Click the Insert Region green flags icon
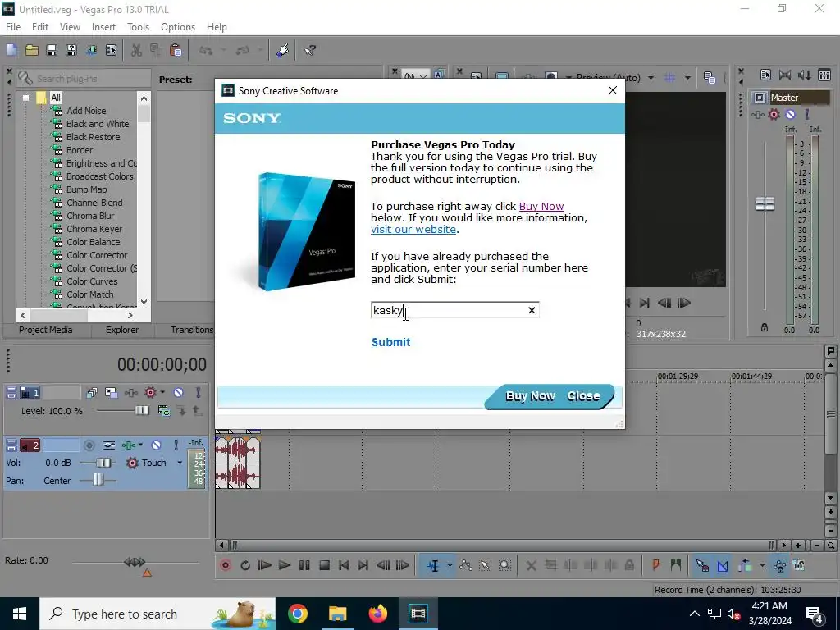Screen dimensions: 840x630 pos(676,565)
